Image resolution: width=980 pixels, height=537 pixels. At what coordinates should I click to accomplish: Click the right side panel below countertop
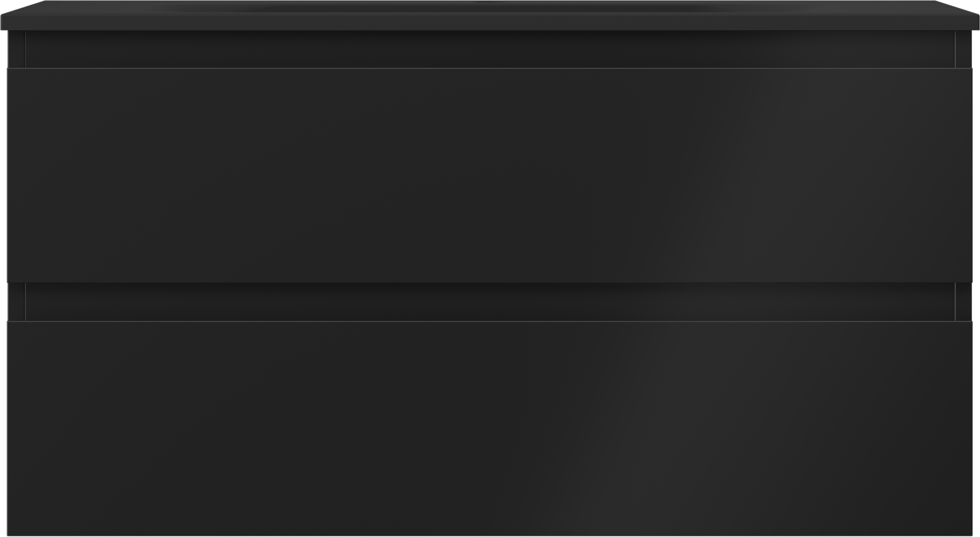[963, 49]
